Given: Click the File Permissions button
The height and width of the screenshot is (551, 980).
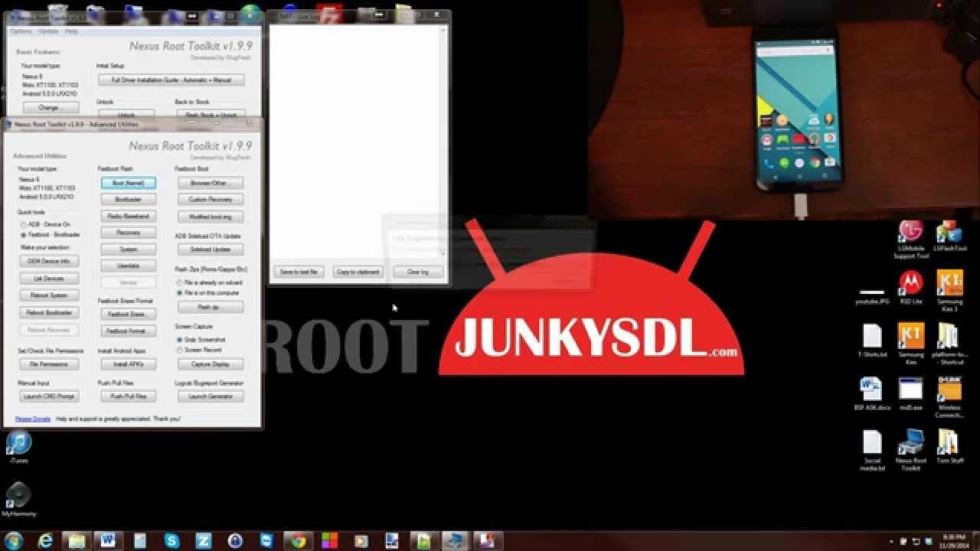Looking at the screenshot, I should (49, 364).
